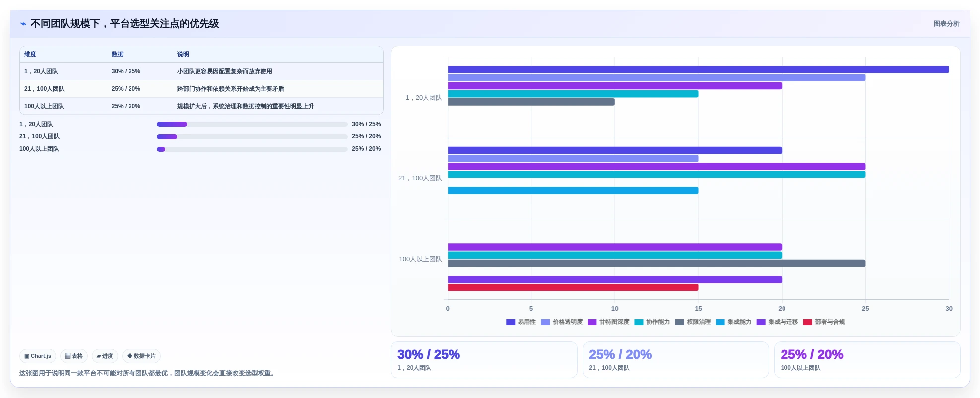Click the page heading 不同团队规模下，平台选型关注点的优先级
Image resolution: width=980 pixels, height=398 pixels.
pyautogui.click(x=125, y=24)
